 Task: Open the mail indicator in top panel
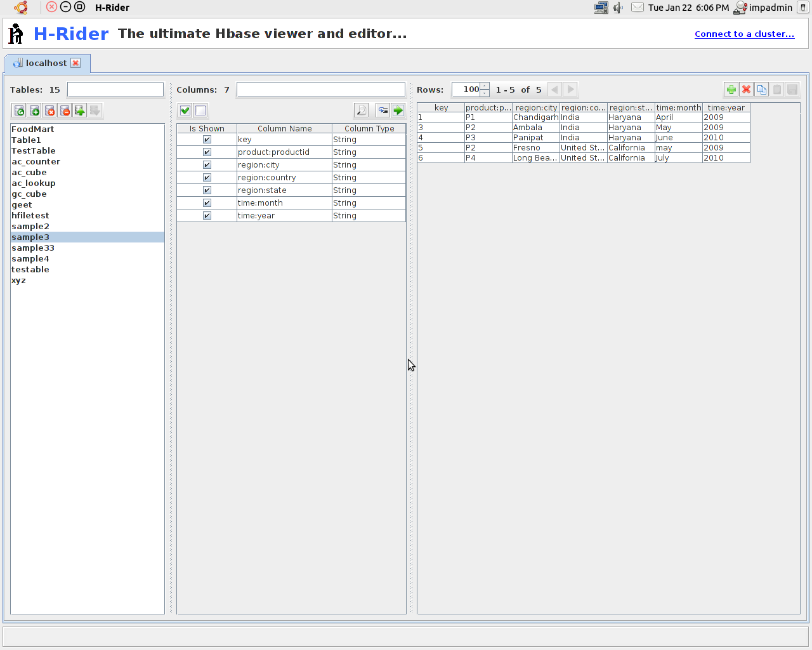pyautogui.click(x=638, y=8)
